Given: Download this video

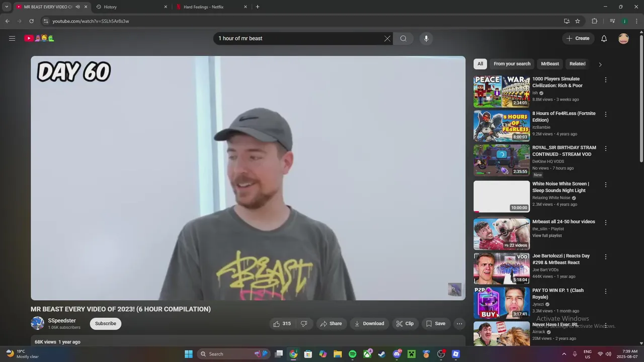Looking at the screenshot, I should [x=369, y=324].
